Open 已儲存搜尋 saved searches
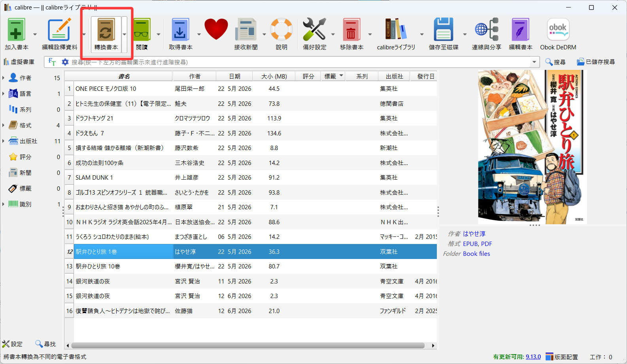627x364 pixels. [596, 62]
